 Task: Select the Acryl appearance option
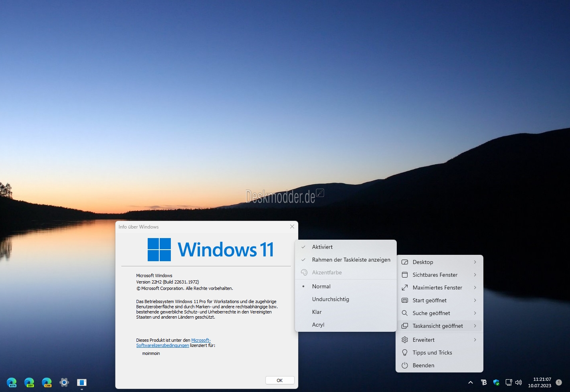tap(346, 325)
